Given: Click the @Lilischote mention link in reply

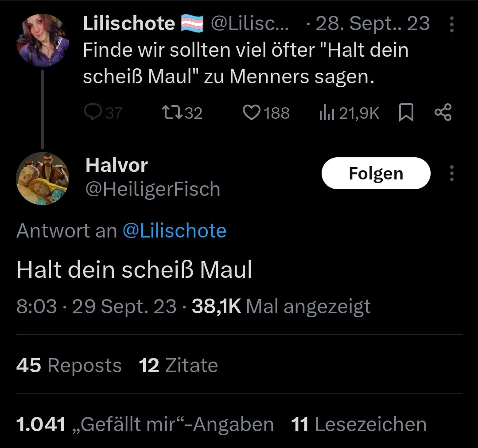Looking at the screenshot, I should coord(174,231).
